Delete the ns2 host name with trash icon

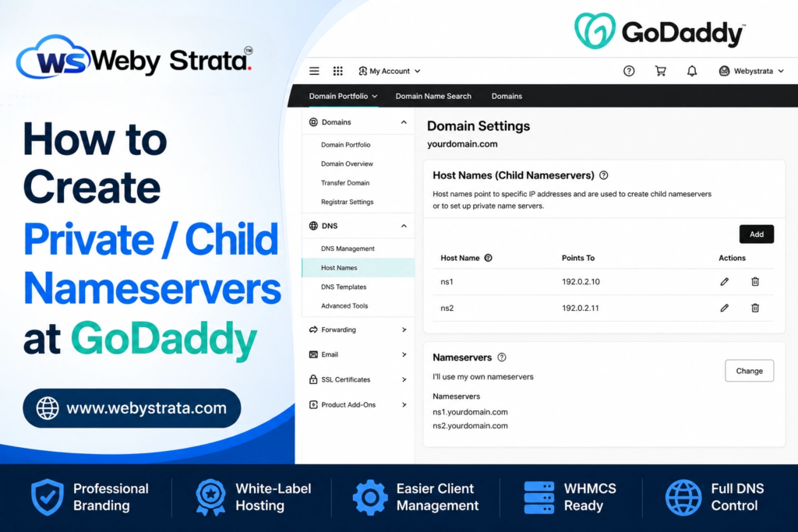click(755, 308)
